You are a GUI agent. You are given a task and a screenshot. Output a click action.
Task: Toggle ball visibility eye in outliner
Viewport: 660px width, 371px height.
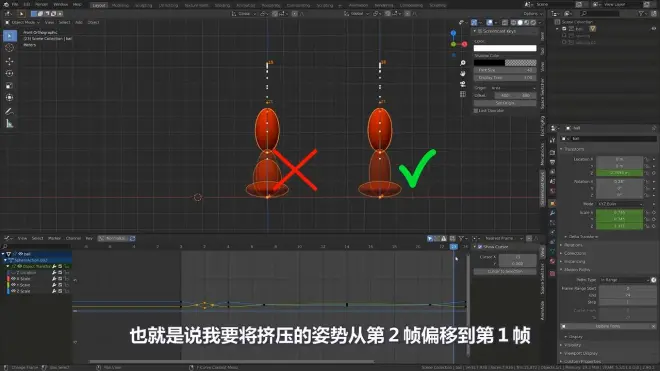(654, 29)
